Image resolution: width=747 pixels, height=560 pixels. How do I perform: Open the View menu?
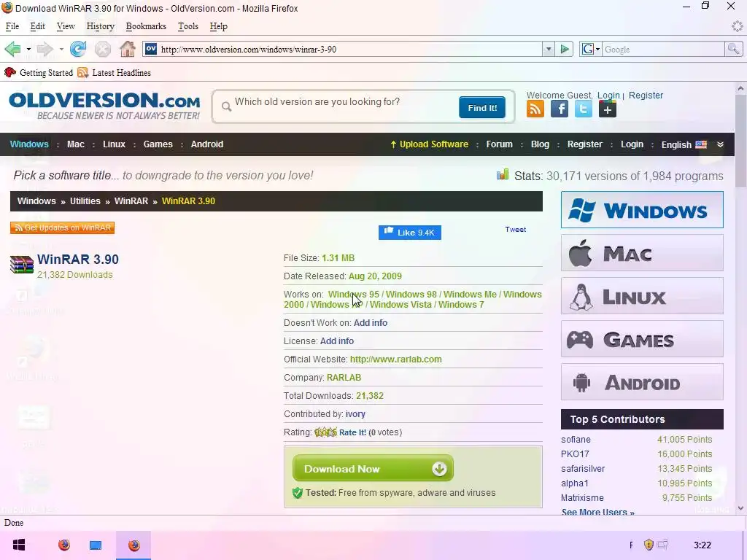66,26
